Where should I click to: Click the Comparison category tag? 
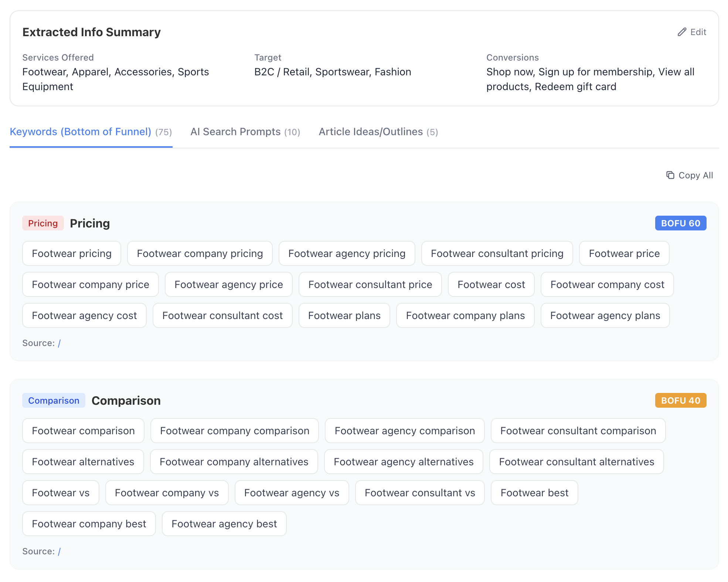point(53,400)
